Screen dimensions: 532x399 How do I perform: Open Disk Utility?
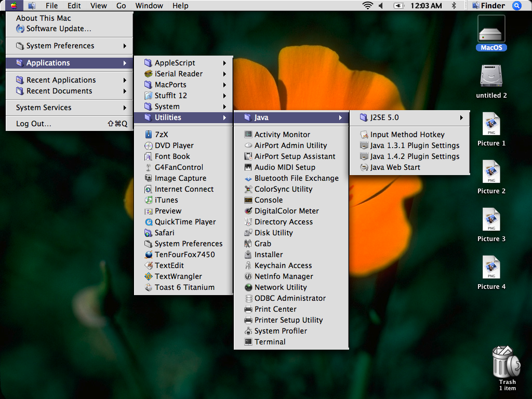[291, 232]
